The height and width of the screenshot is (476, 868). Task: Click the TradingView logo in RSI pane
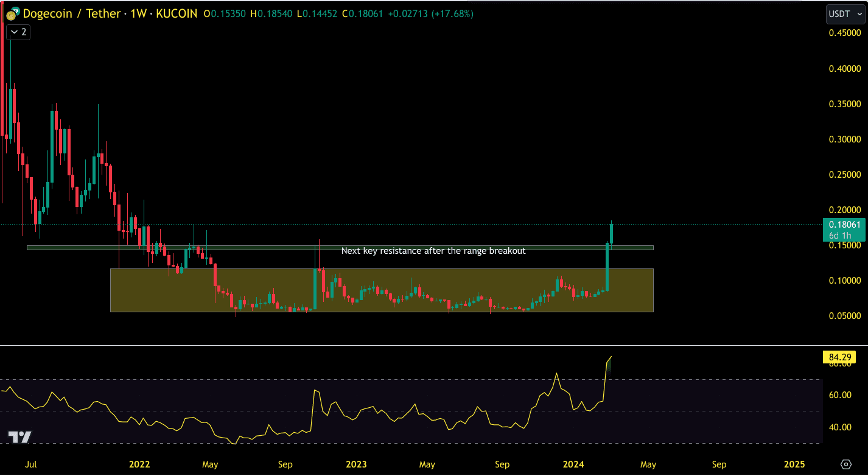click(19, 436)
